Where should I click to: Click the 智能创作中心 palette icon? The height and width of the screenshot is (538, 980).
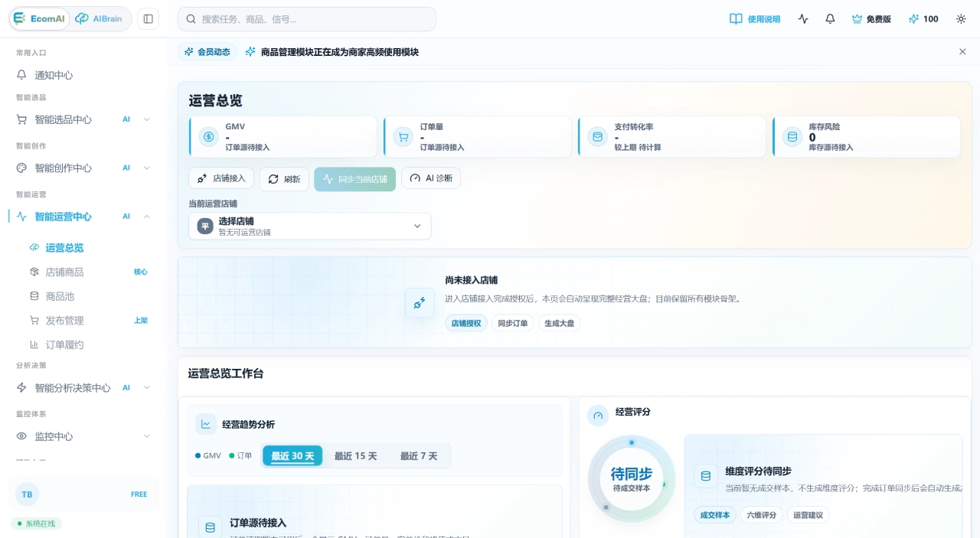tap(21, 168)
